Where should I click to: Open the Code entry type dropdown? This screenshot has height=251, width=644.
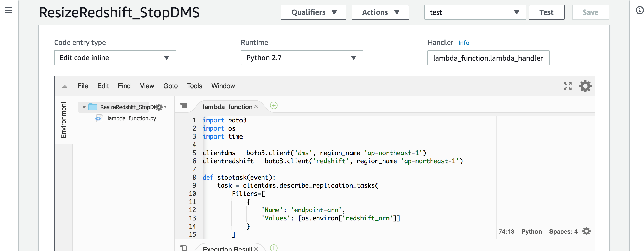click(x=115, y=58)
